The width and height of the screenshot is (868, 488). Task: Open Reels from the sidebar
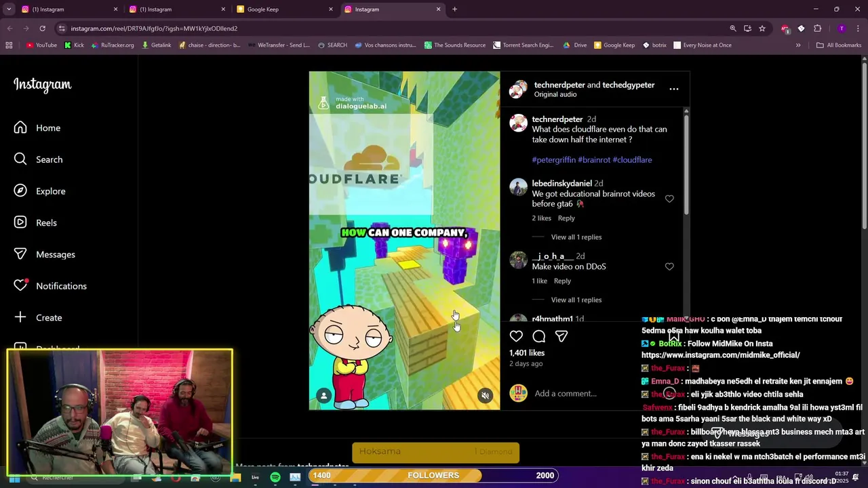[x=37, y=222]
